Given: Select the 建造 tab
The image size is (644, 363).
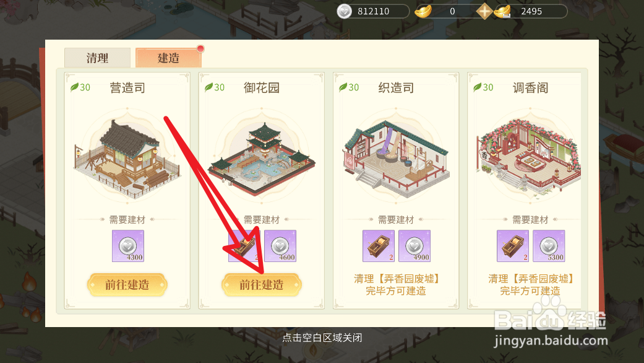Looking at the screenshot, I should [168, 58].
